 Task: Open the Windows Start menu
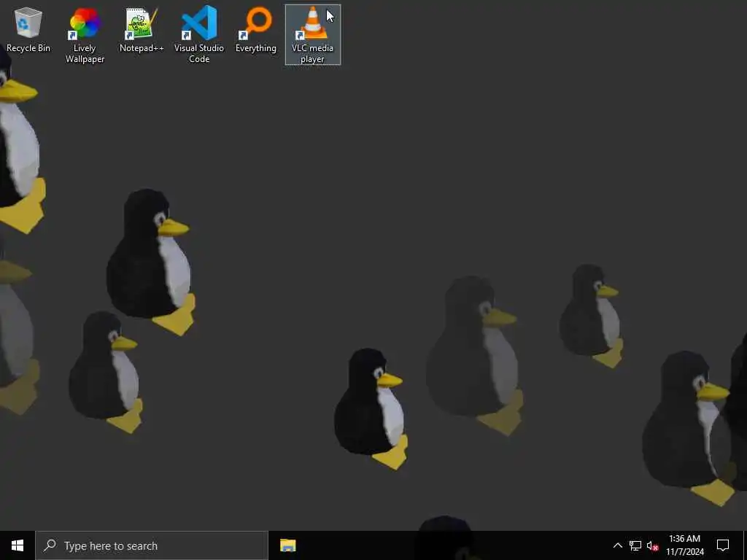click(18, 545)
